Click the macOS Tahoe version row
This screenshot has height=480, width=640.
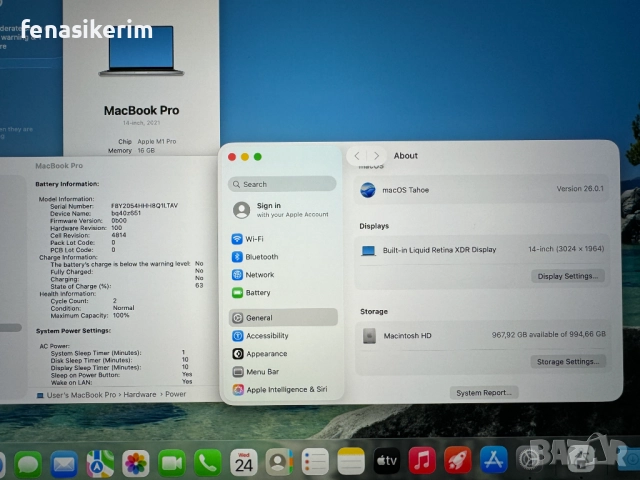tap(482, 190)
